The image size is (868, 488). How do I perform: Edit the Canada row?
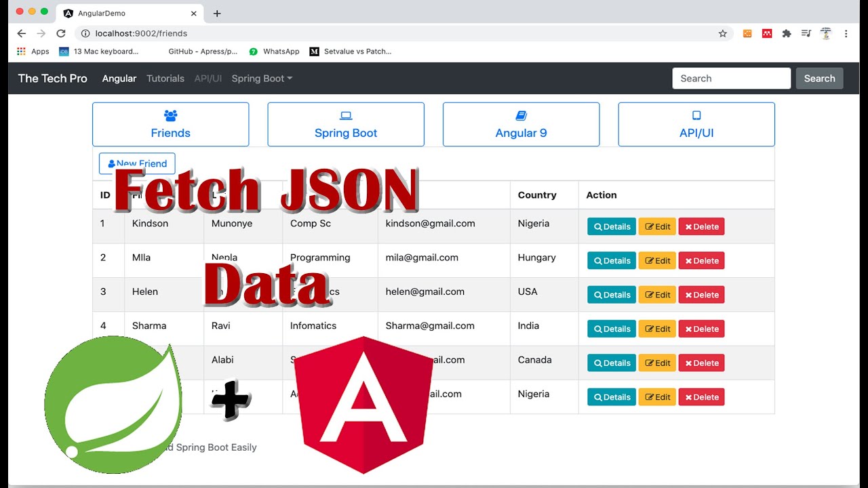(657, 363)
